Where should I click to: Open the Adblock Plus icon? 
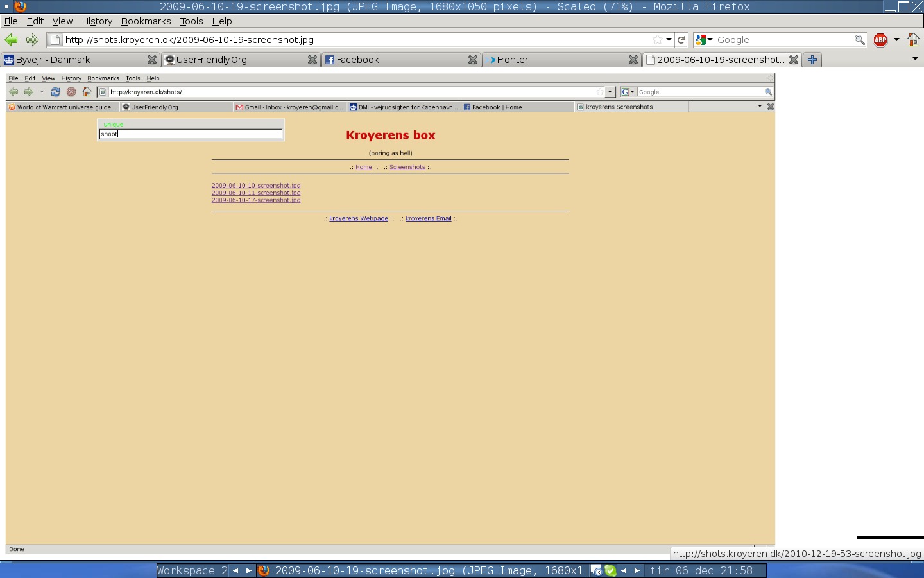click(x=880, y=40)
